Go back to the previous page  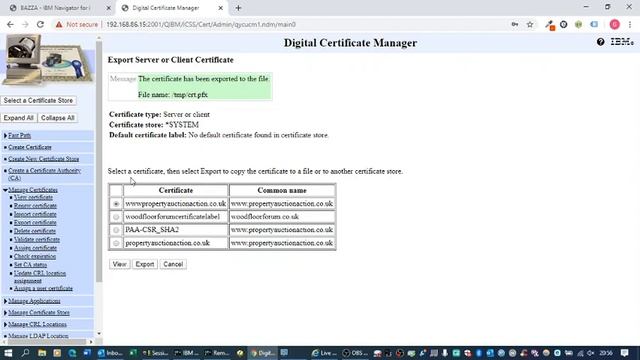click(10, 24)
